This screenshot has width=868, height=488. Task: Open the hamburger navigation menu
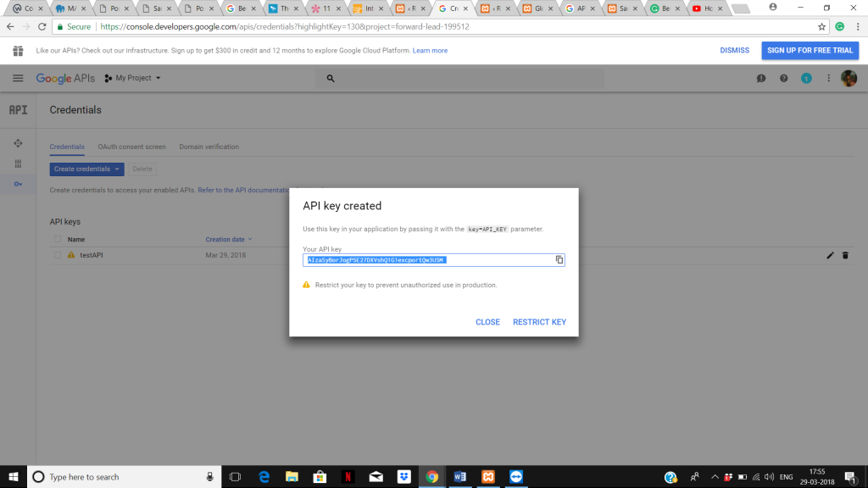pyautogui.click(x=18, y=78)
